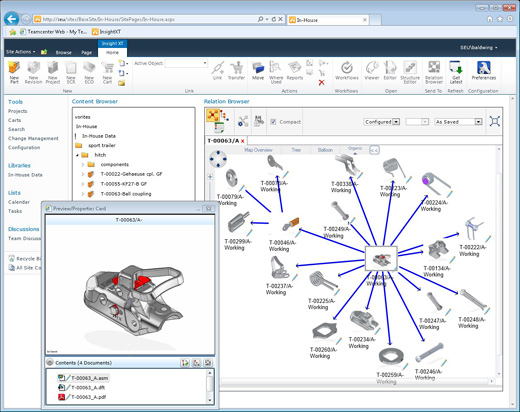
Task: Open the As Saved dropdown
Action: click(x=458, y=122)
